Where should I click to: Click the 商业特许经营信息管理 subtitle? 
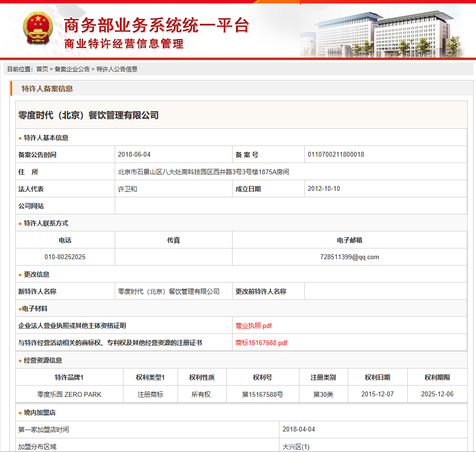124,44
